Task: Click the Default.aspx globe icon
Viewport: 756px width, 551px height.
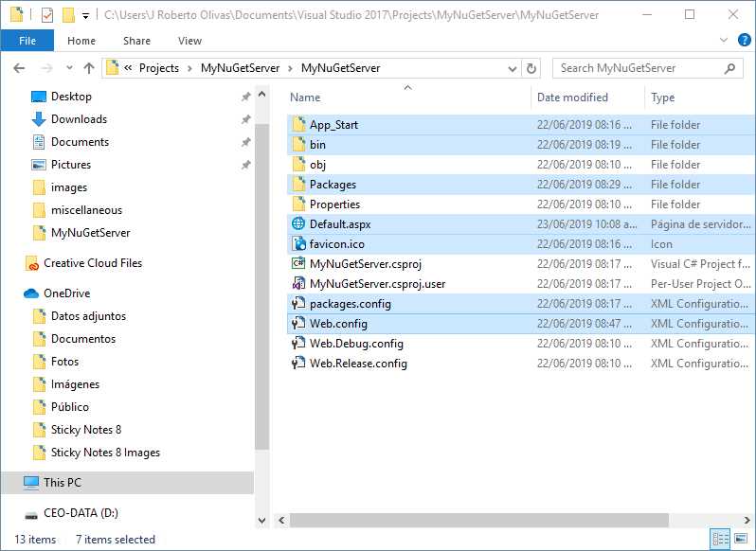Action: [298, 223]
